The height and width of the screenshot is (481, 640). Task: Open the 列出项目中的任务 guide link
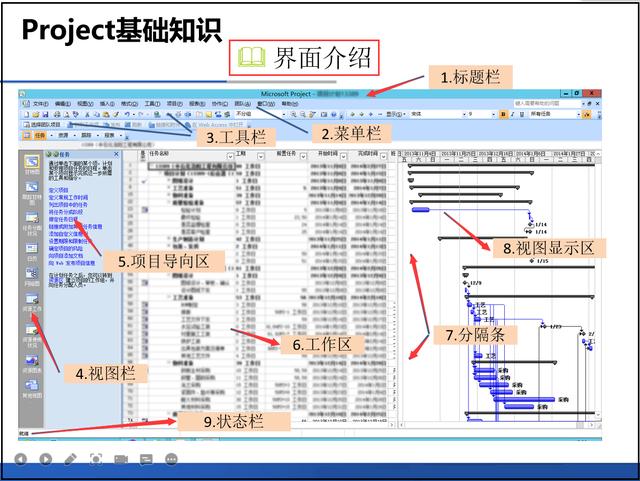pyautogui.click(x=68, y=205)
